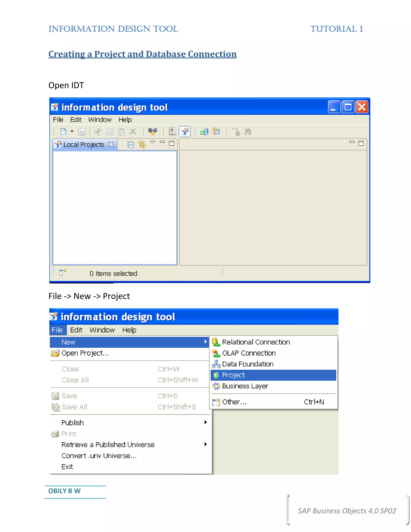Image resolution: width=411 pixels, height=532 pixels.
Task: Click the Save toolbar icon
Action: (82, 132)
